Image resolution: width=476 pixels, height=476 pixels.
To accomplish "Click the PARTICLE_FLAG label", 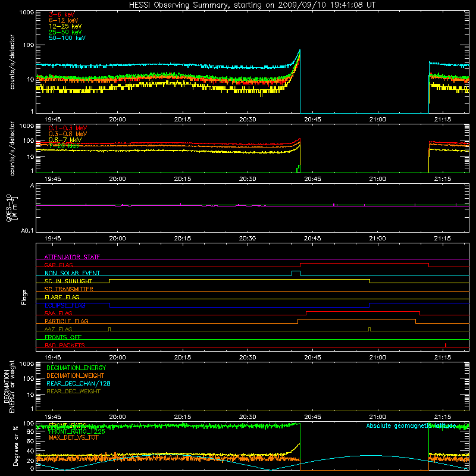I will click(67, 321).
